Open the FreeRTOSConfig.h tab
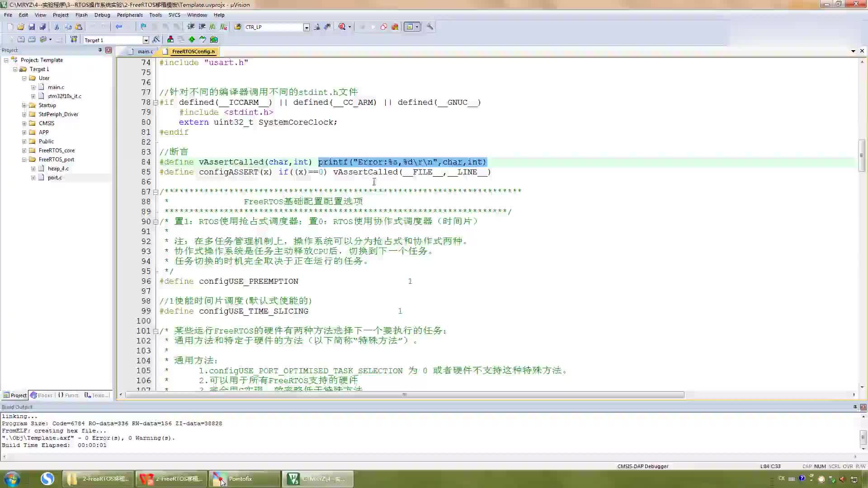This screenshot has height=488, width=868. pyautogui.click(x=193, y=51)
